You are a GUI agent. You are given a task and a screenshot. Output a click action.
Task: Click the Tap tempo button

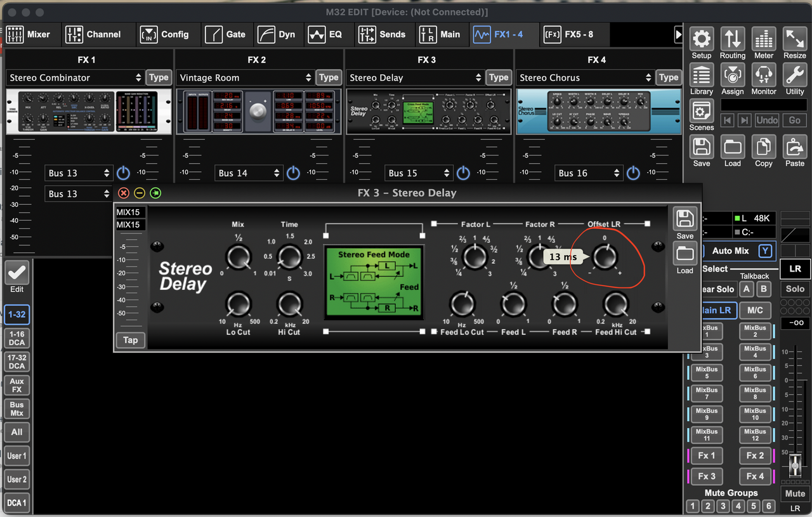pos(130,340)
